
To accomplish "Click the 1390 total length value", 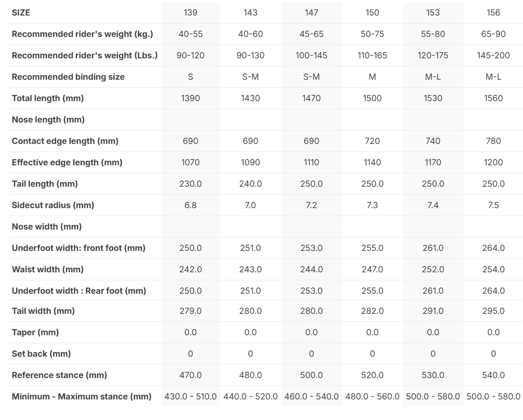I will point(190,98).
